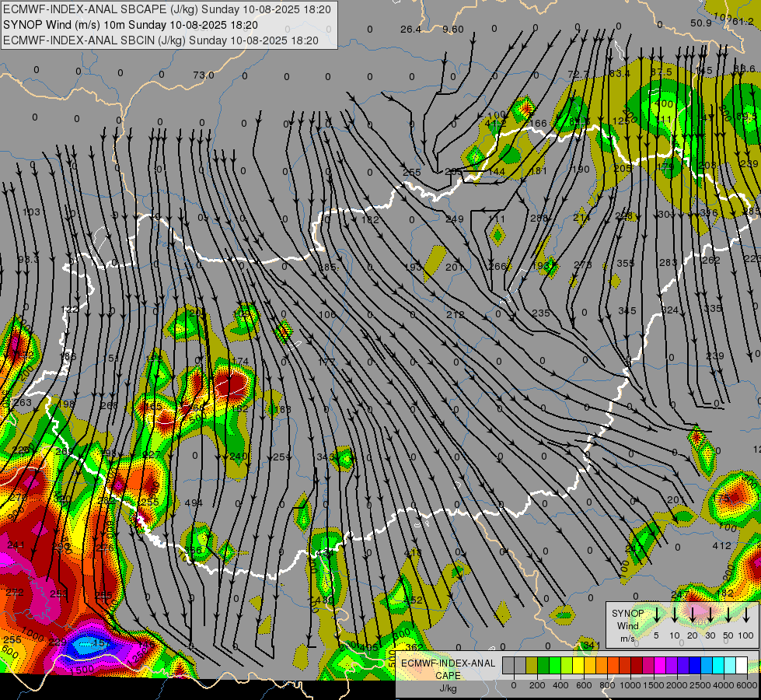This screenshot has width=761, height=700.
Task: Click the 122 value on the left
Action: tap(69, 310)
